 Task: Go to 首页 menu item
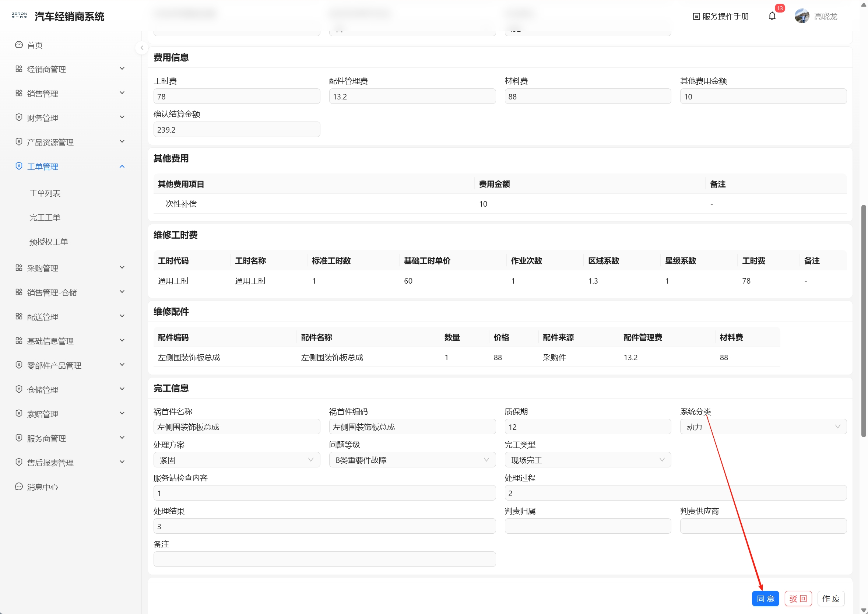(x=35, y=45)
